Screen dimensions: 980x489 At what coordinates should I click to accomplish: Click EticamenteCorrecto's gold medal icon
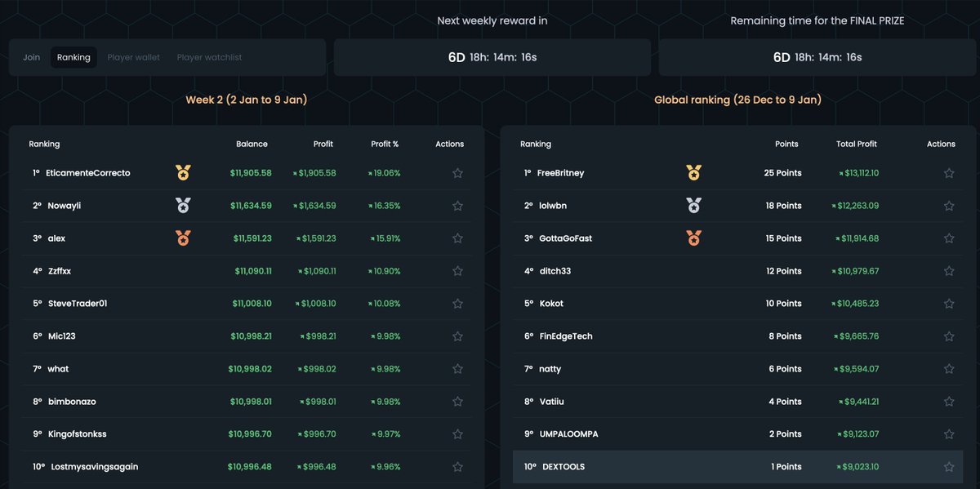click(x=183, y=172)
